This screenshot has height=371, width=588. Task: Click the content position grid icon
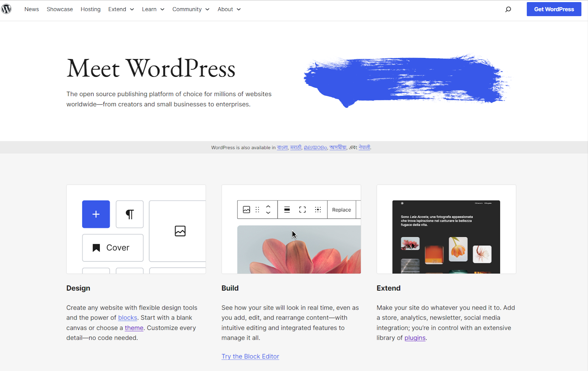tap(318, 210)
